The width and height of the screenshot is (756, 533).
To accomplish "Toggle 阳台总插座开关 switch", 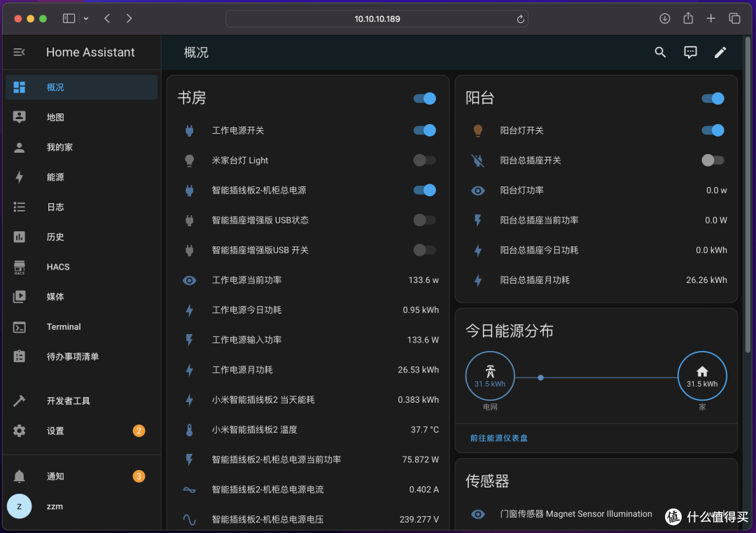I will tap(713, 160).
